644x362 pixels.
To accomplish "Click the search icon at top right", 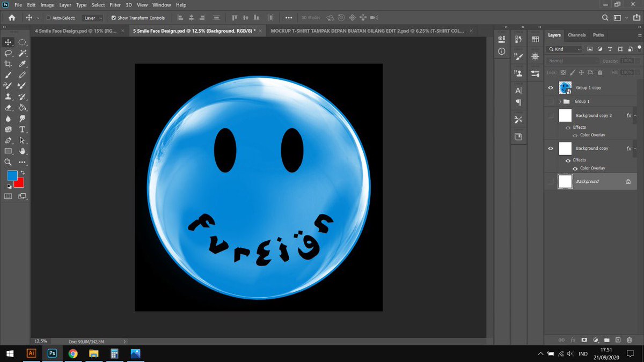I will 605,18.
